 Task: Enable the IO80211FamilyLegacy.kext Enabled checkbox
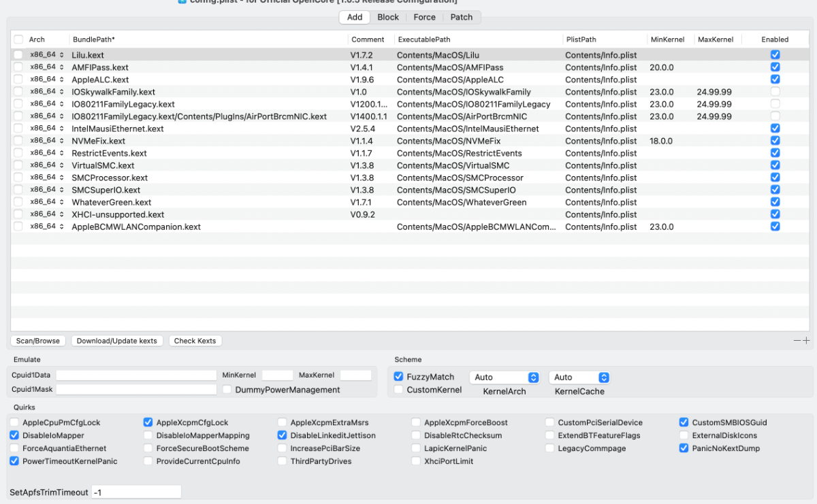click(x=775, y=103)
